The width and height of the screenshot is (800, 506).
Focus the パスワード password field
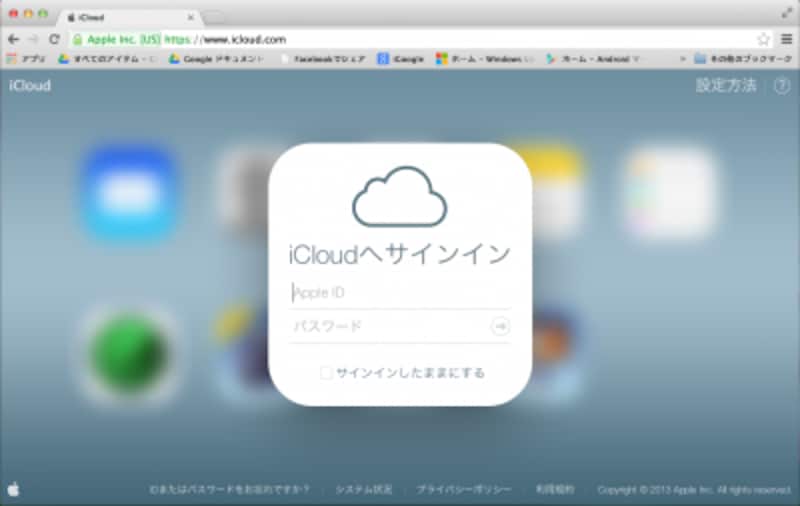(389, 326)
